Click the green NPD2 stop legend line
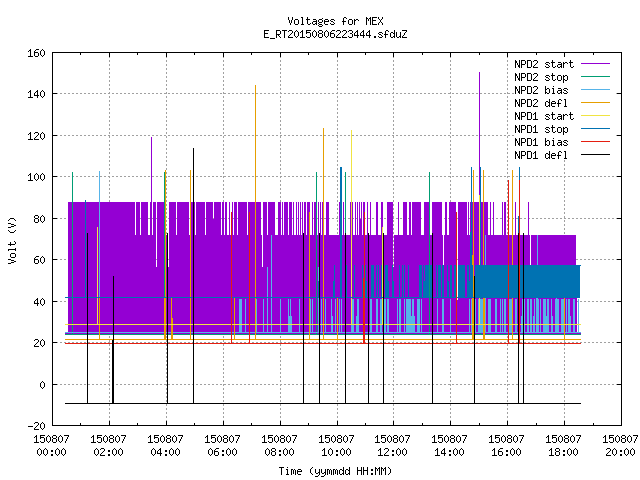640x480 pixels. pos(595,77)
